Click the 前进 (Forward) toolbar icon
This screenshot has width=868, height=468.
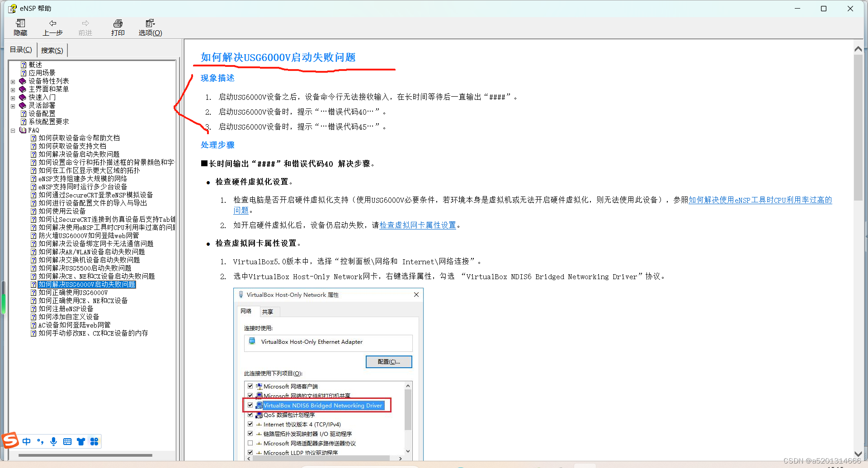coord(85,27)
